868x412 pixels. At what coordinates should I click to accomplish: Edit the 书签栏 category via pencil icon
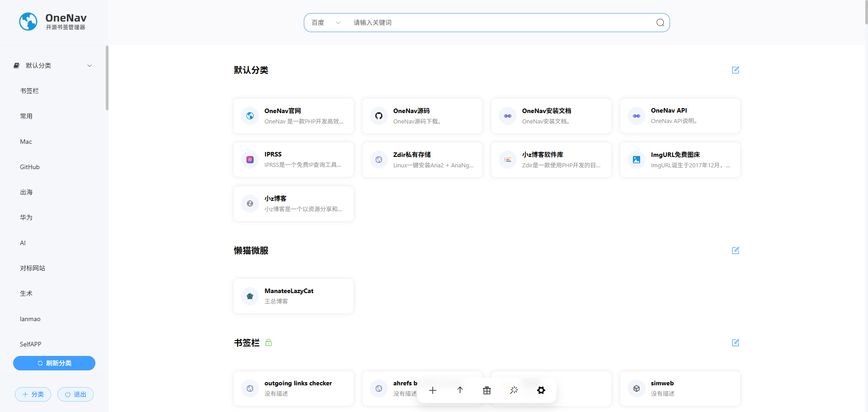pyautogui.click(x=736, y=343)
